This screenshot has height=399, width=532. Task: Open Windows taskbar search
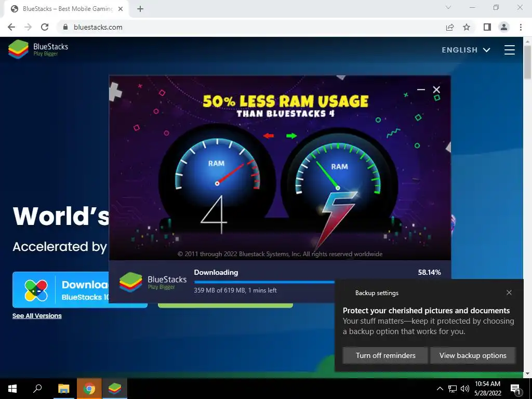(37, 389)
